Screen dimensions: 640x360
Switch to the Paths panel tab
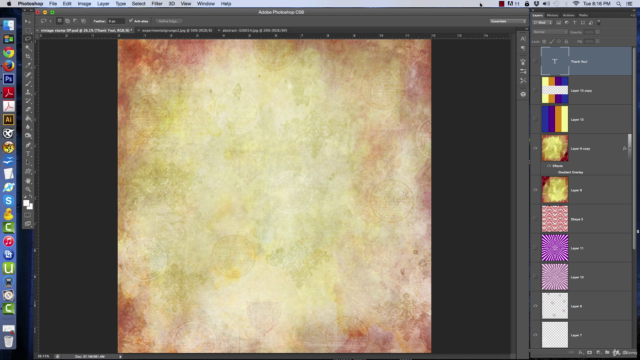[x=583, y=16]
